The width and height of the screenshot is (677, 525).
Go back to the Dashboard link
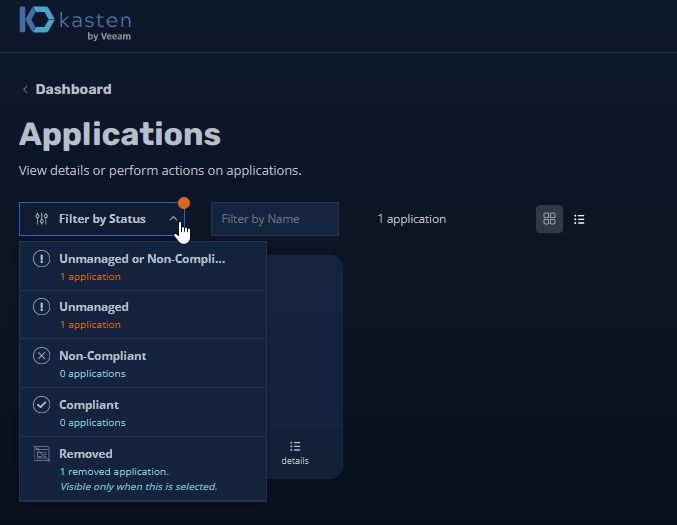click(73, 89)
